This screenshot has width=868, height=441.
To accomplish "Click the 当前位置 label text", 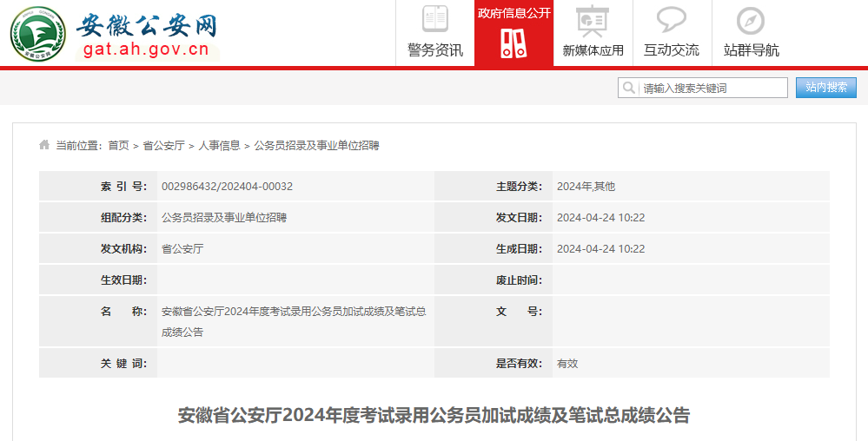I will tap(78, 146).
